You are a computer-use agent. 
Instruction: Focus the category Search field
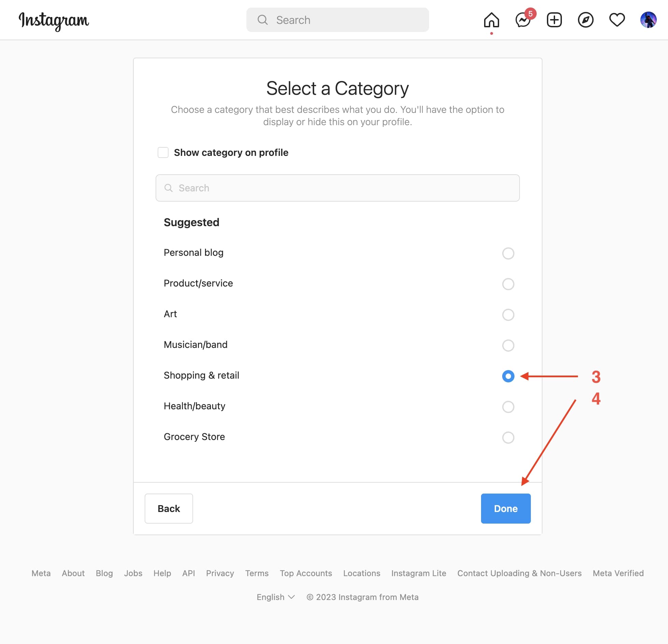337,188
